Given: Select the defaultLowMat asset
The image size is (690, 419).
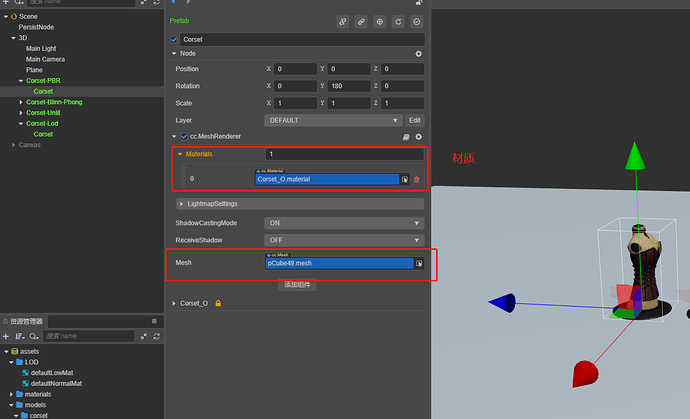Looking at the screenshot, I should coord(52,373).
